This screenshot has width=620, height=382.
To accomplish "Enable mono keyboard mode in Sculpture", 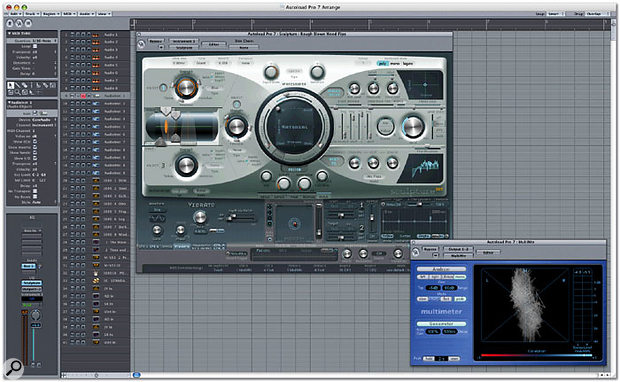I will [395, 63].
